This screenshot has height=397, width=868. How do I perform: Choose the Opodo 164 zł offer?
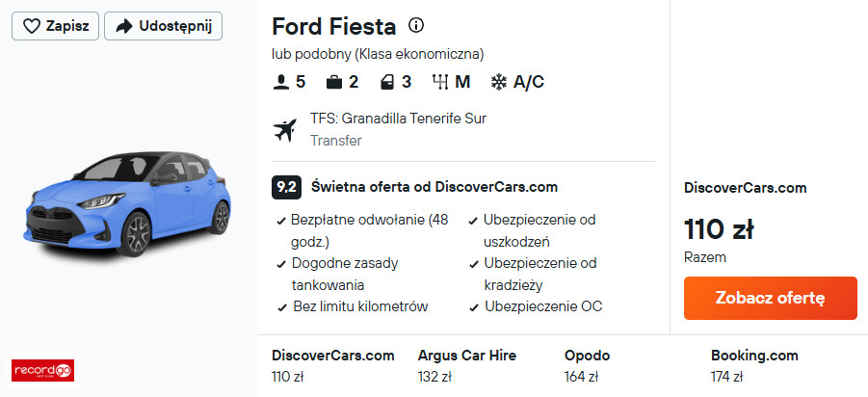(x=589, y=365)
